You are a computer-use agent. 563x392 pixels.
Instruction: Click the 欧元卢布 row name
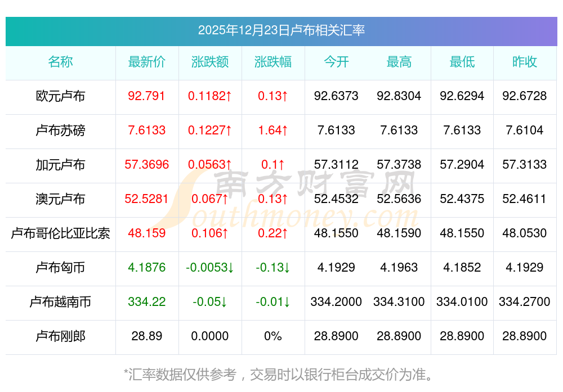pyautogui.click(x=60, y=96)
